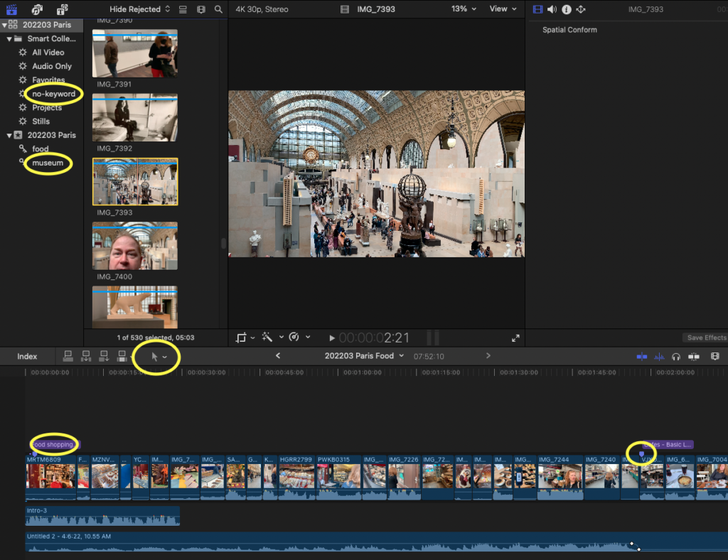Collapse the Smart Collections folder
This screenshot has width=728, height=560.
(x=9, y=39)
